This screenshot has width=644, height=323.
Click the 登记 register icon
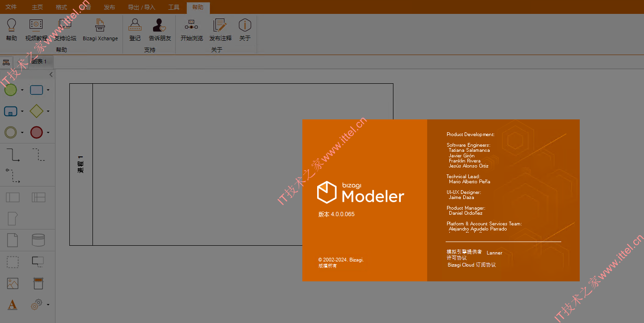[x=135, y=30]
